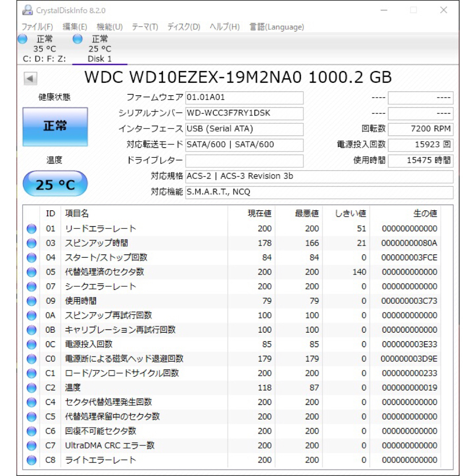This screenshot has height=476, width=476.
Task: Click status orb for attribute 0A spin retry
Action: 32,316
